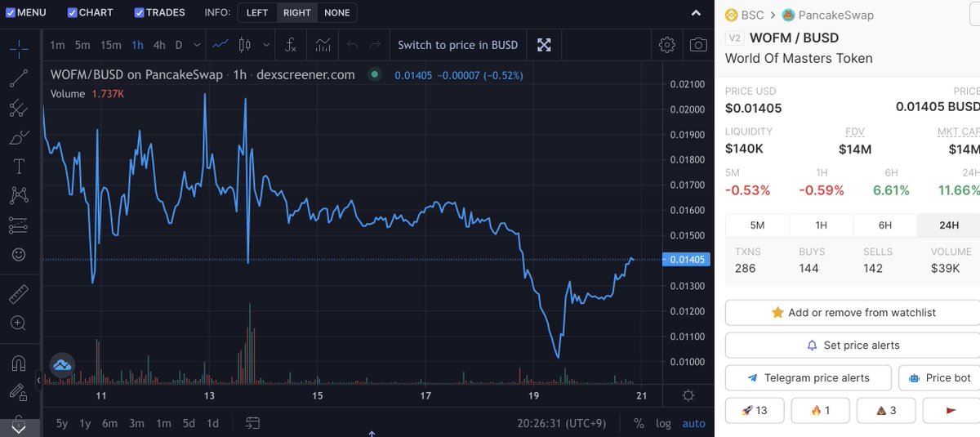Click the undo arrow in chart toolbar
This screenshot has height=437, width=980.
tap(353, 45)
